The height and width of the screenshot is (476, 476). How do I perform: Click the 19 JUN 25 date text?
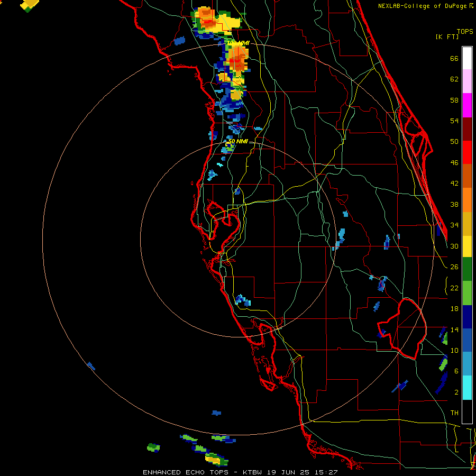pyautogui.click(x=288, y=472)
